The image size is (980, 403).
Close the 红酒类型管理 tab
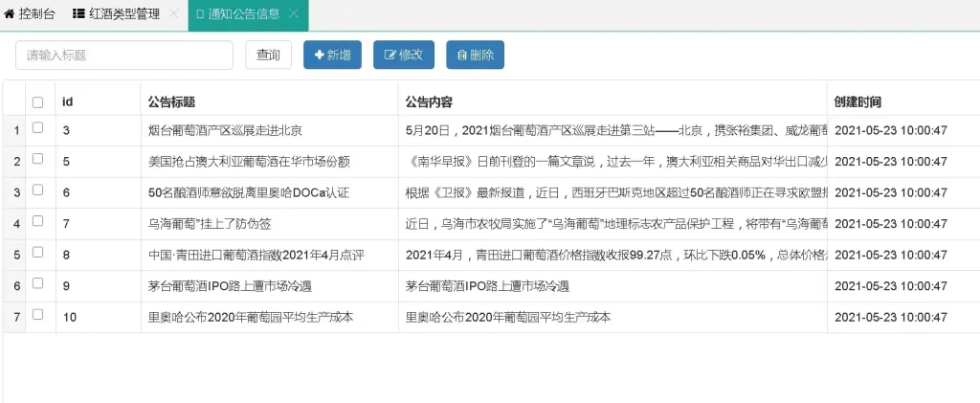pos(174,13)
